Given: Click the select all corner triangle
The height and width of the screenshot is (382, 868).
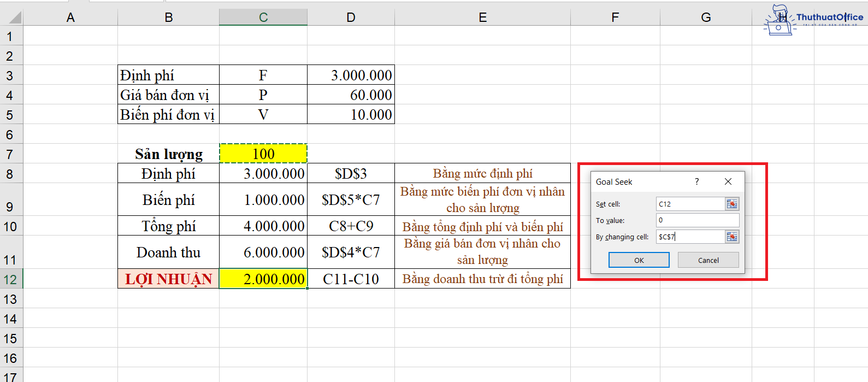Looking at the screenshot, I should [15, 17].
